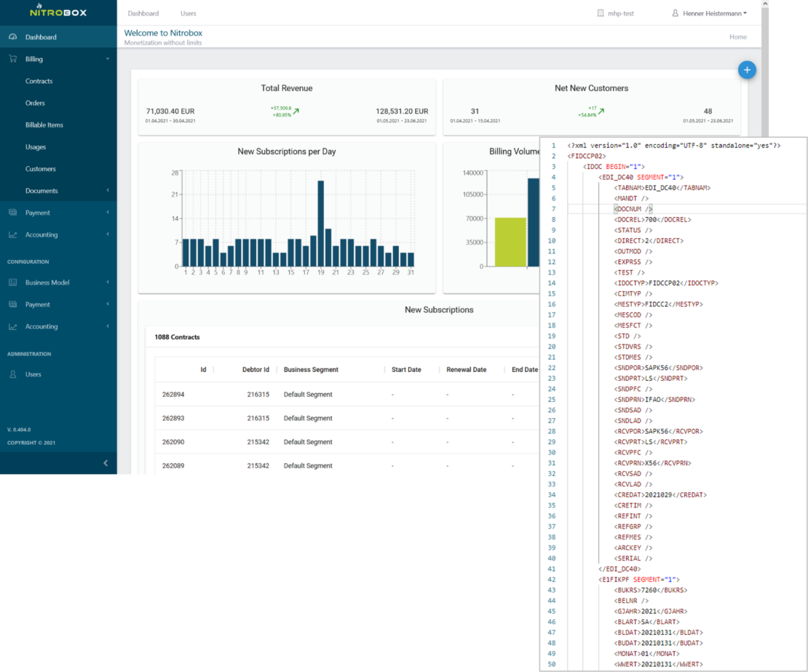Click Total Revenue value 71,030.40 EUR

point(170,111)
